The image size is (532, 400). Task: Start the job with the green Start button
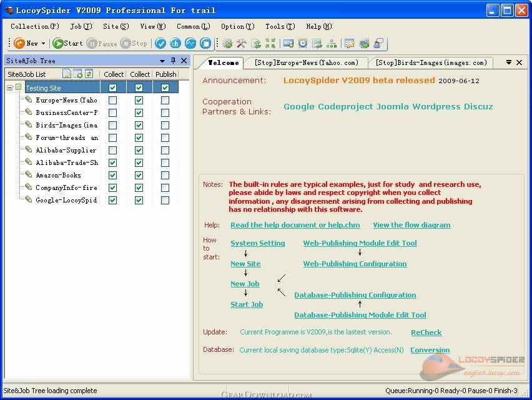click(68, 44)
